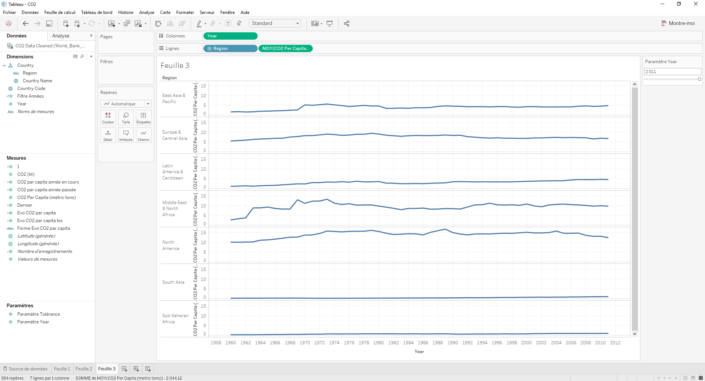Image resolution: width=705 pixels, height=381 pixels.
Task: Open the Infobulle marks card
Action: click(126, 135)
